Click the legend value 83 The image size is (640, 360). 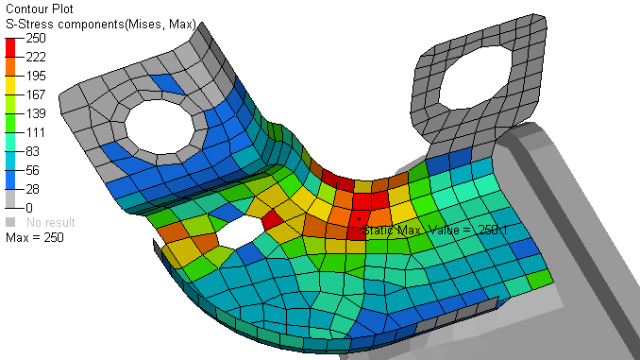pyautogui.click(x=33, y=151)
